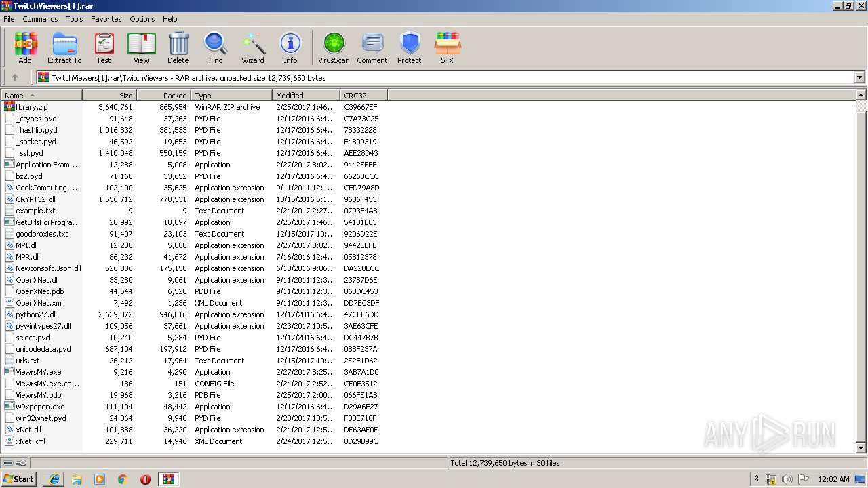Select xNet.xml file row
Image resolution: width=868 pixels, height=488 pixels.
(x=192, y=441)
